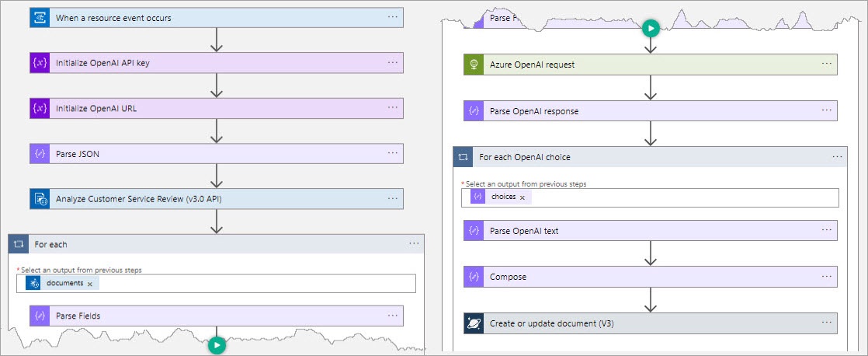Click the Compose step icon
The height and width of the screenshot is (356, 868).
pyautogui.click(x=474, y=277)
